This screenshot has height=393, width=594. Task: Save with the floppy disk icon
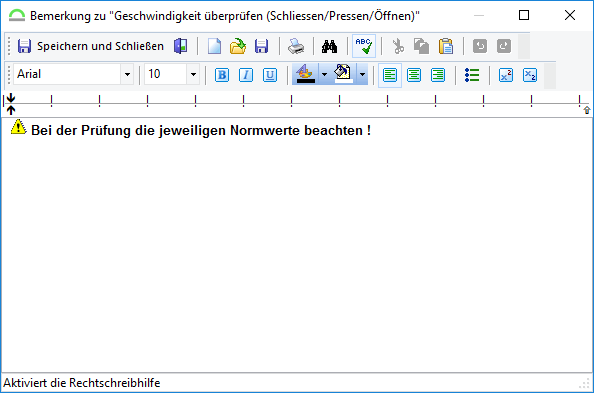point(261,46)
